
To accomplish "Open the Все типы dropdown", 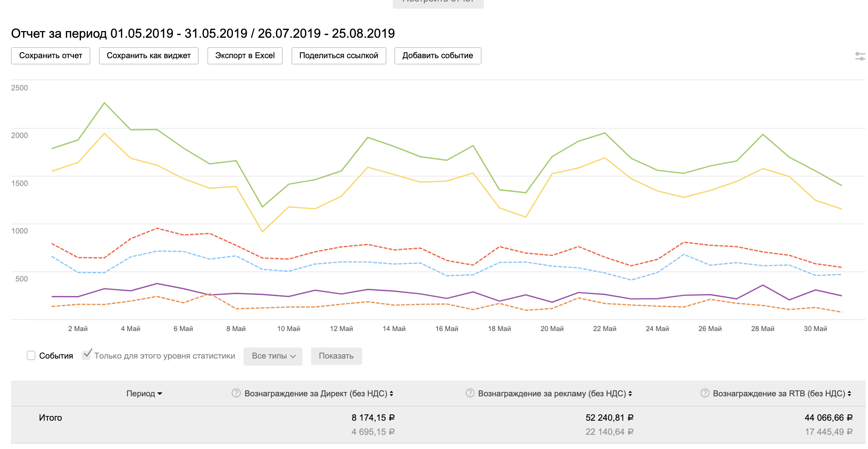I will click(x=273, y=356).
